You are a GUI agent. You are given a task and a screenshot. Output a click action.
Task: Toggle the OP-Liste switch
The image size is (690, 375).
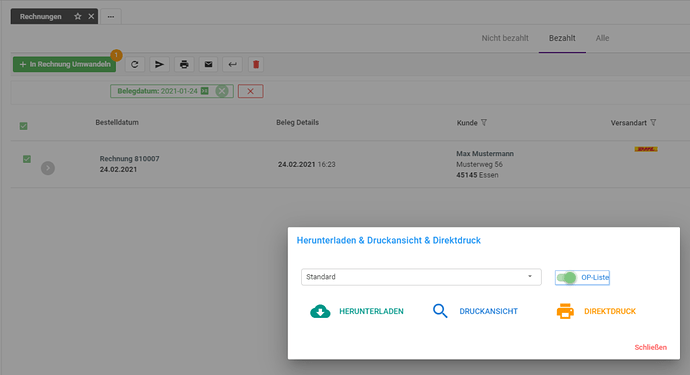566,277
